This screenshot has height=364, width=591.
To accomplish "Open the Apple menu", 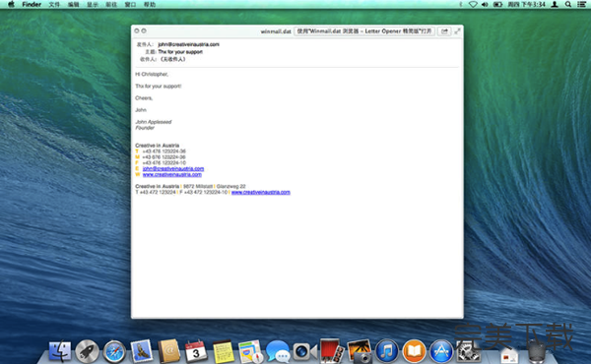I will coord(11,5).
